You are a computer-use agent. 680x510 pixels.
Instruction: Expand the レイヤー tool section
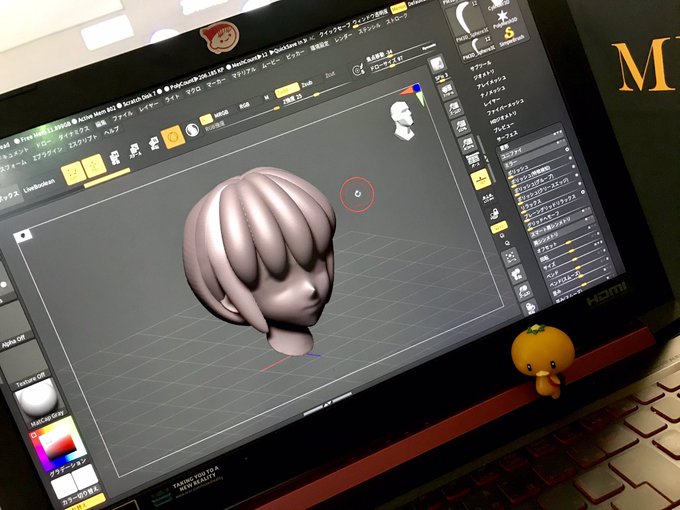(492, 101)
